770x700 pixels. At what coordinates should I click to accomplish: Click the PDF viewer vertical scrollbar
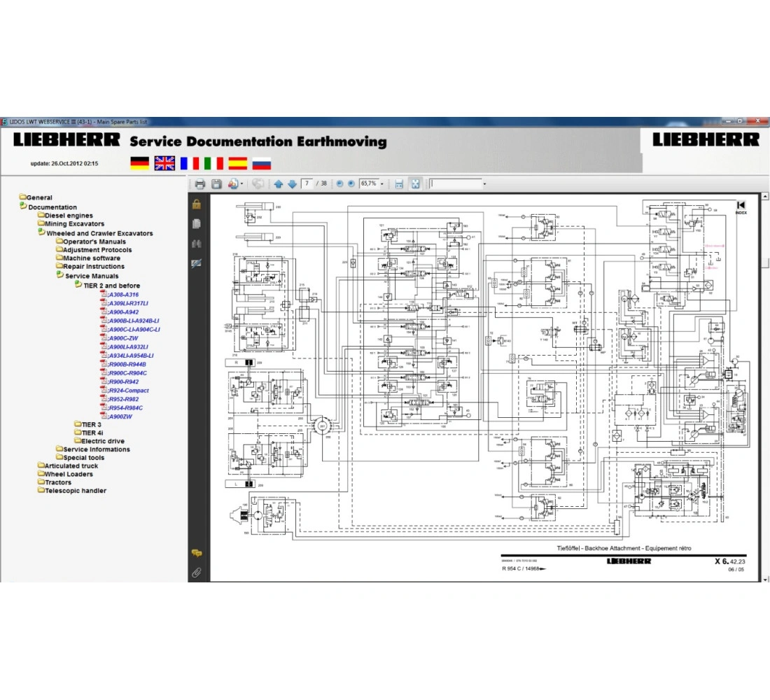(765, 388)
